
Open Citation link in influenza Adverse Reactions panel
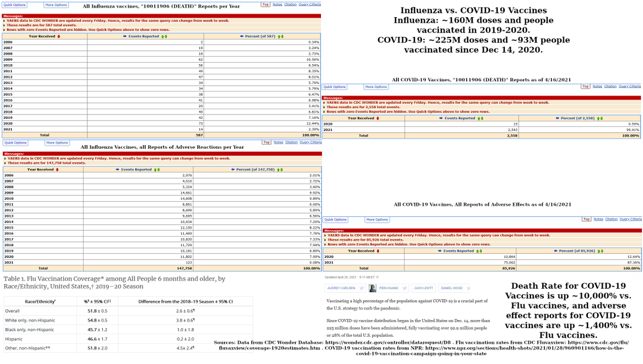tap(291, 142)
